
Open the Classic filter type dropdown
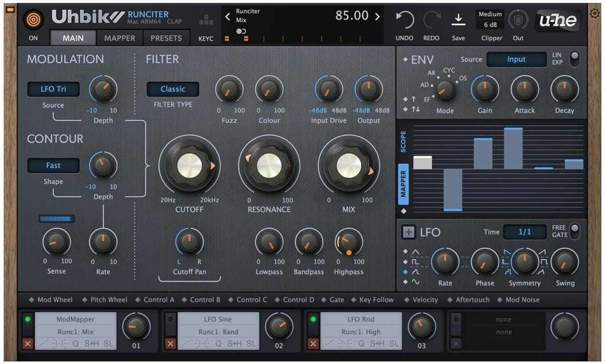(x=173, y=89)
